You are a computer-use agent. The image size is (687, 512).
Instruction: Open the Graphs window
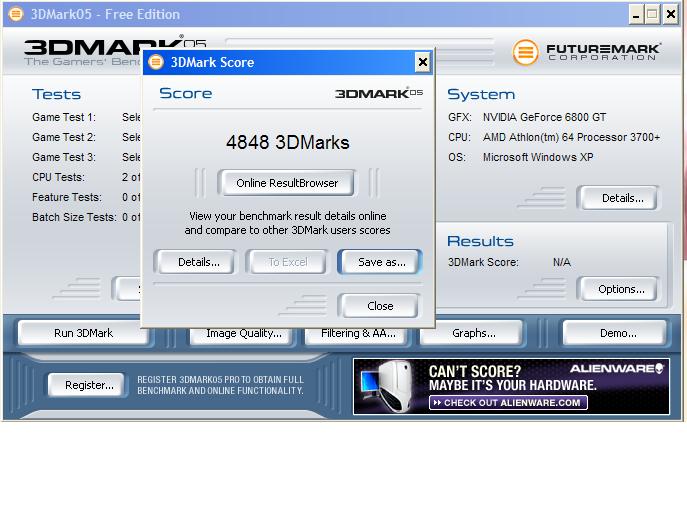[x=472, y=333]
